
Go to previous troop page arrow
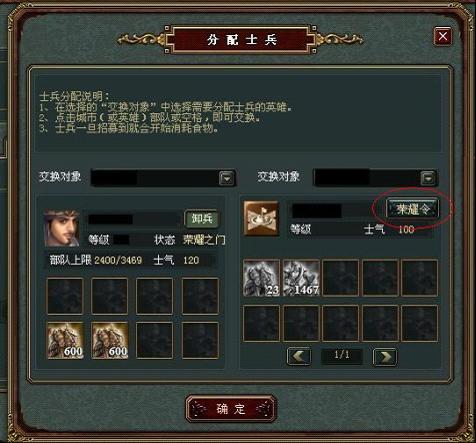299,356
